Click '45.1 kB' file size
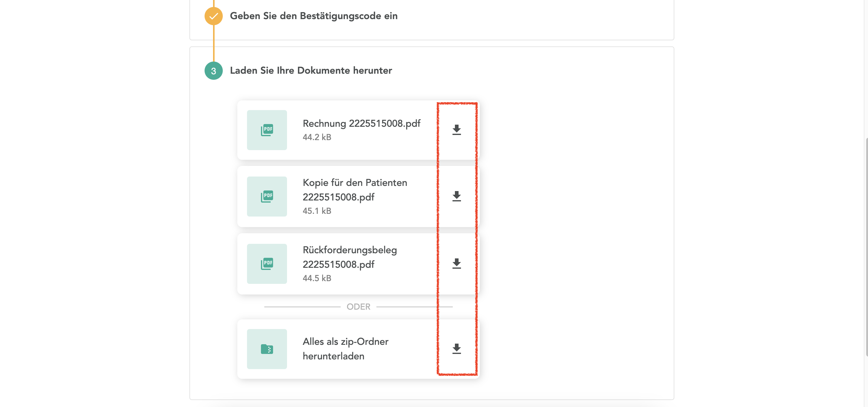Viewport: 868px width, 407px height. 317,211
